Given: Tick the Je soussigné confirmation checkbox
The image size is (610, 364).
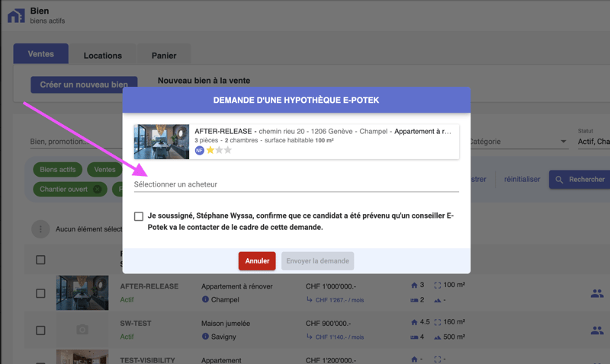Looking at the screenshot, I should tap(139, 216).
